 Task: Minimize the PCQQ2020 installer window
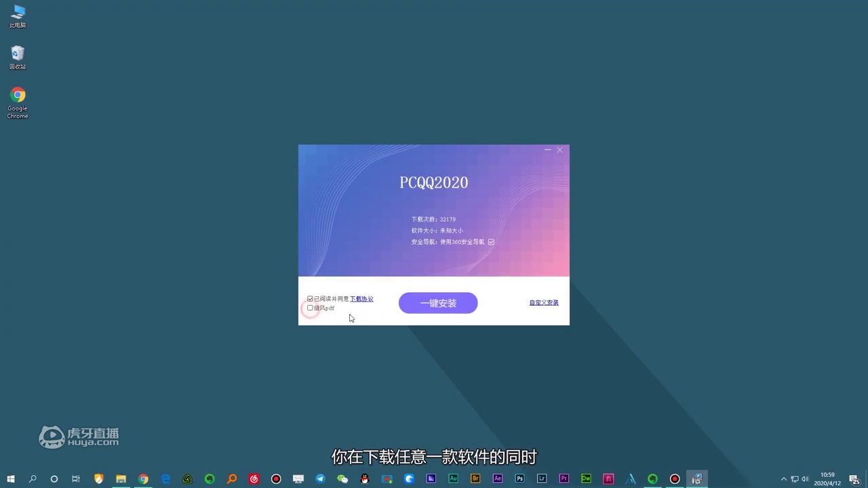547,150
